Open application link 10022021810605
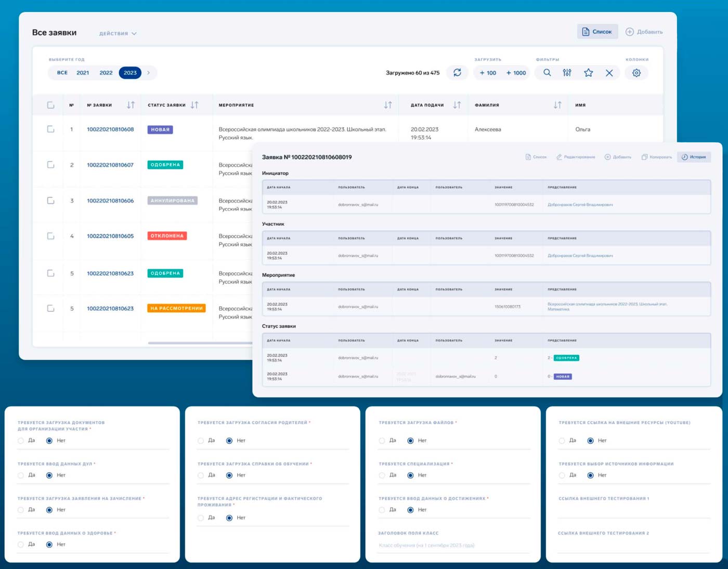Viewport: 728px width, 569px height. (x=110, y=236)
